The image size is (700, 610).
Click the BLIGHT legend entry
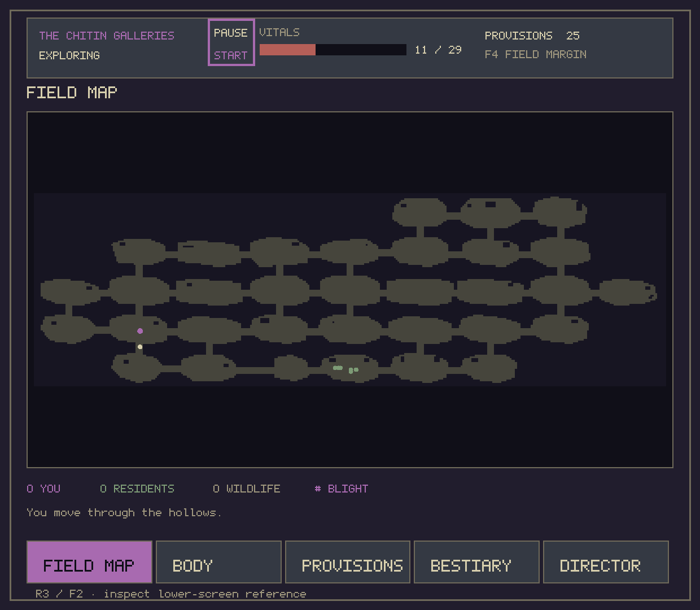[x=342, y=489]
